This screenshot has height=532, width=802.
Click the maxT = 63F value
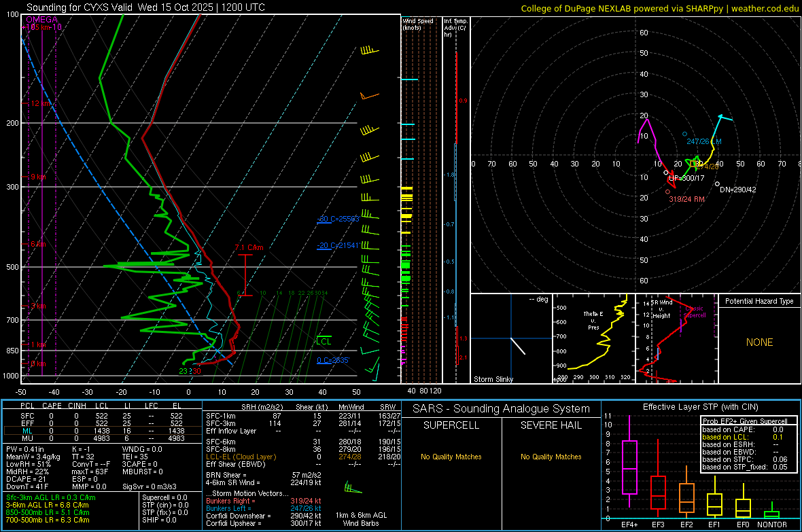pos(90,472)
